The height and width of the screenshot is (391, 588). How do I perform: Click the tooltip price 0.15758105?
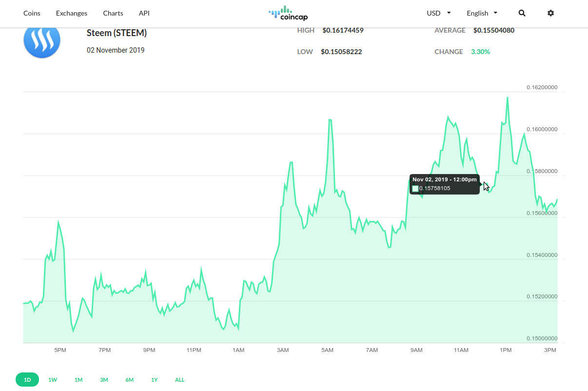click(435, 188)
